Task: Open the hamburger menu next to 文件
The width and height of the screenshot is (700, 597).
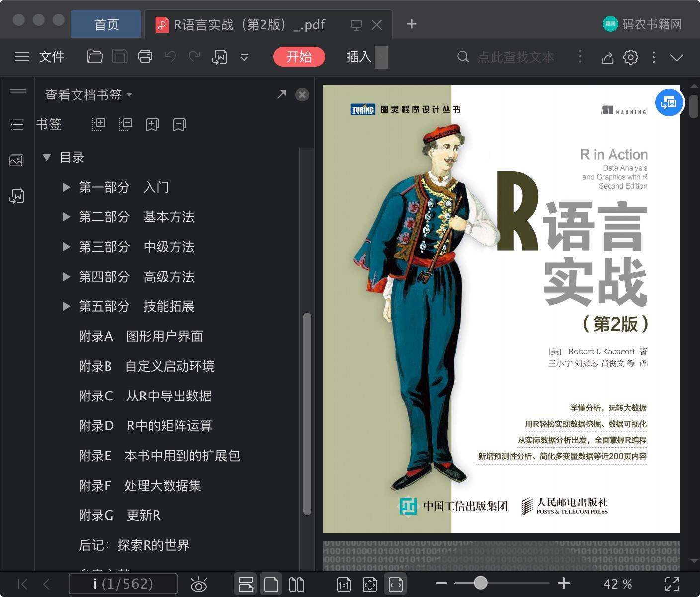Action: (x=22, y=57)
